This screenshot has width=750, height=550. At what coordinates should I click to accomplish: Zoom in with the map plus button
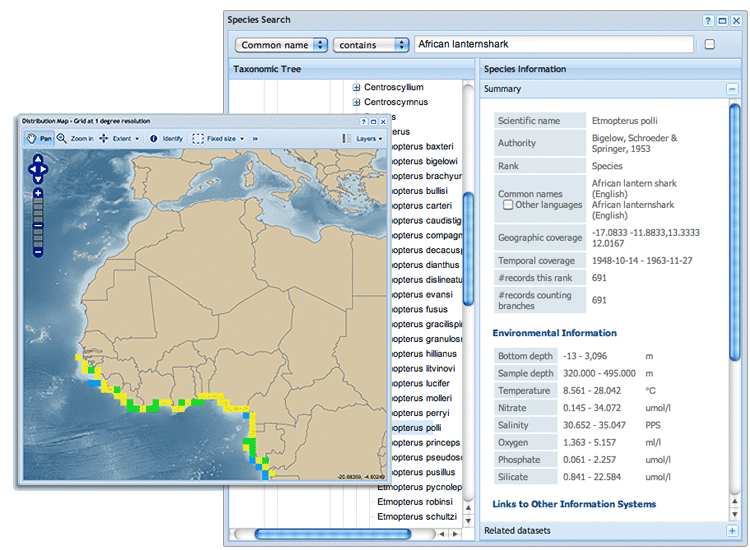[x=38, y=193]
